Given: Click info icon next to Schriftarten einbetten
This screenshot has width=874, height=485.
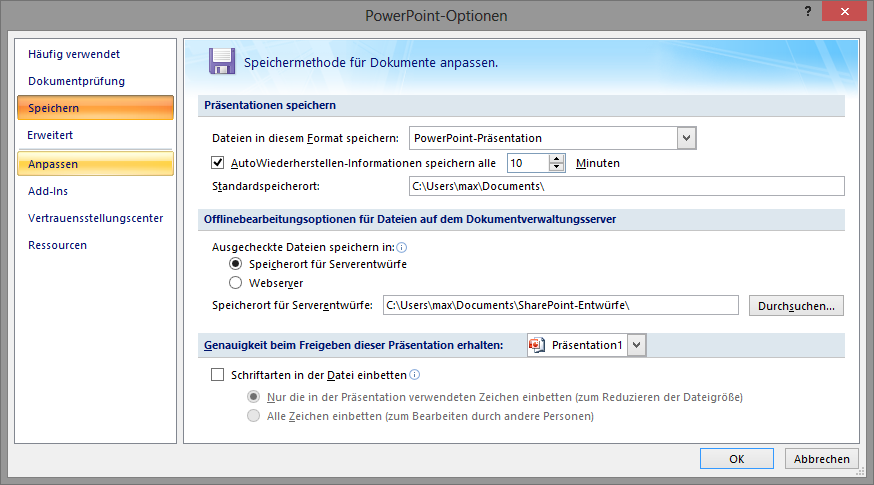Looking at the screenshot, I should [415, 375].
